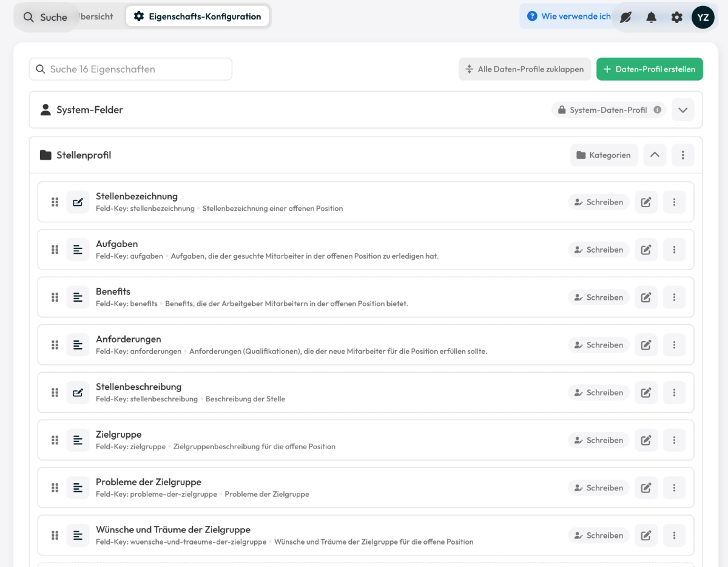Image resolution: width=728 pixels, height=567 pixels.
Task: Open more options for Zielgruppe
Action: point(674,440)
